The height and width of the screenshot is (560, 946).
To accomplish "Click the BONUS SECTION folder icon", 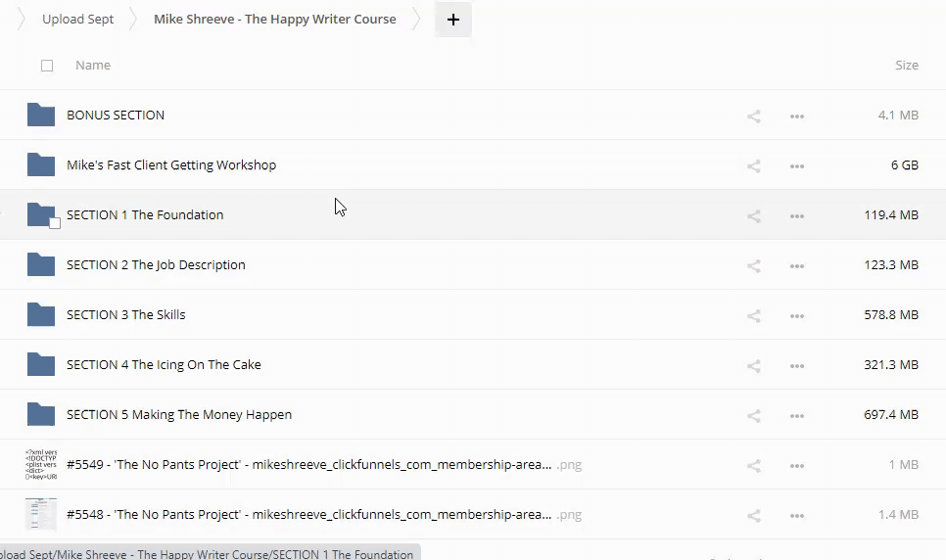I will (x=41, y=115).
